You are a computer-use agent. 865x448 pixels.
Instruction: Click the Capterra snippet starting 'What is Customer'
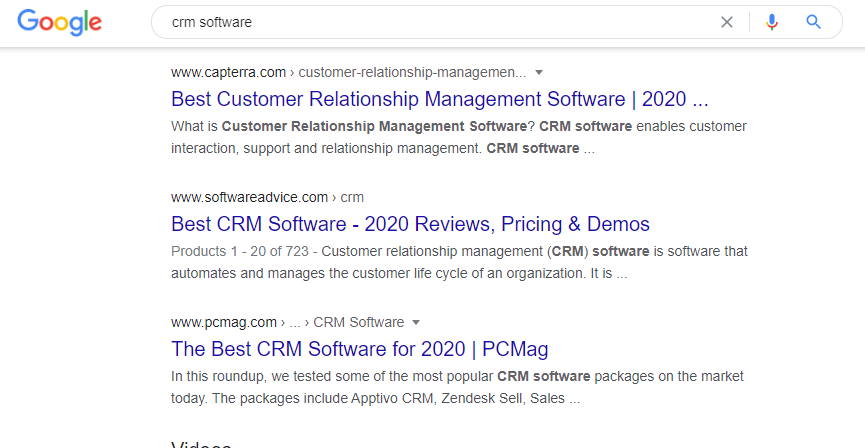point(459,137)
